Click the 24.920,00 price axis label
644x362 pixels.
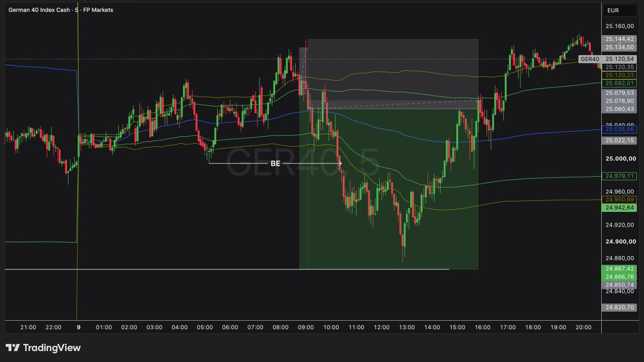620,225
